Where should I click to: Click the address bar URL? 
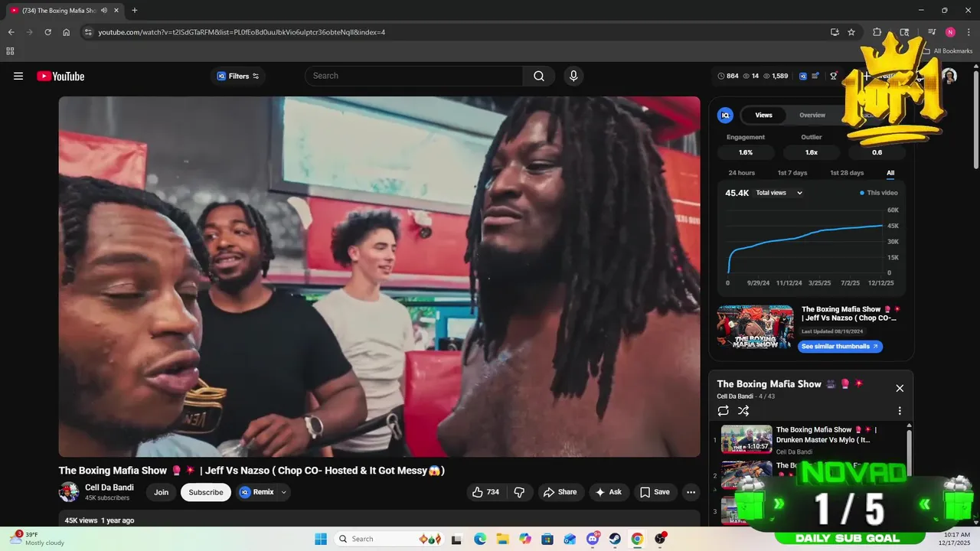tap(242, 32)
